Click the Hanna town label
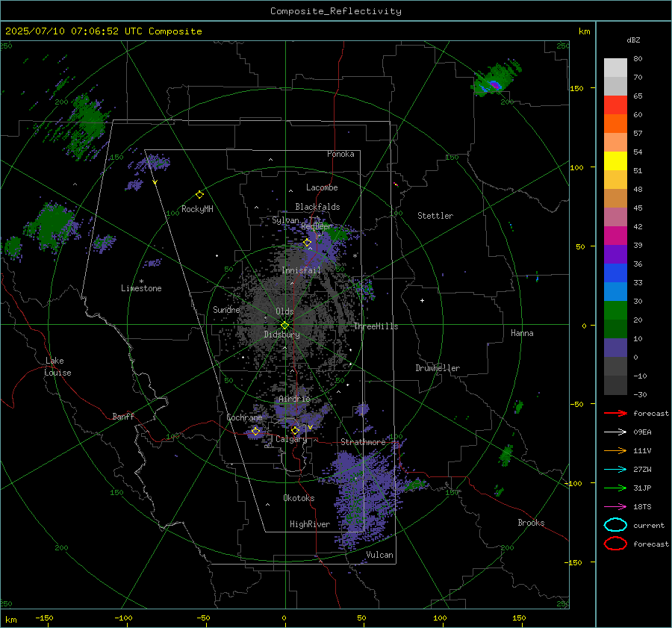Image resolution: width=672 pixels, height=628 pixels. [x=522, y=333]
